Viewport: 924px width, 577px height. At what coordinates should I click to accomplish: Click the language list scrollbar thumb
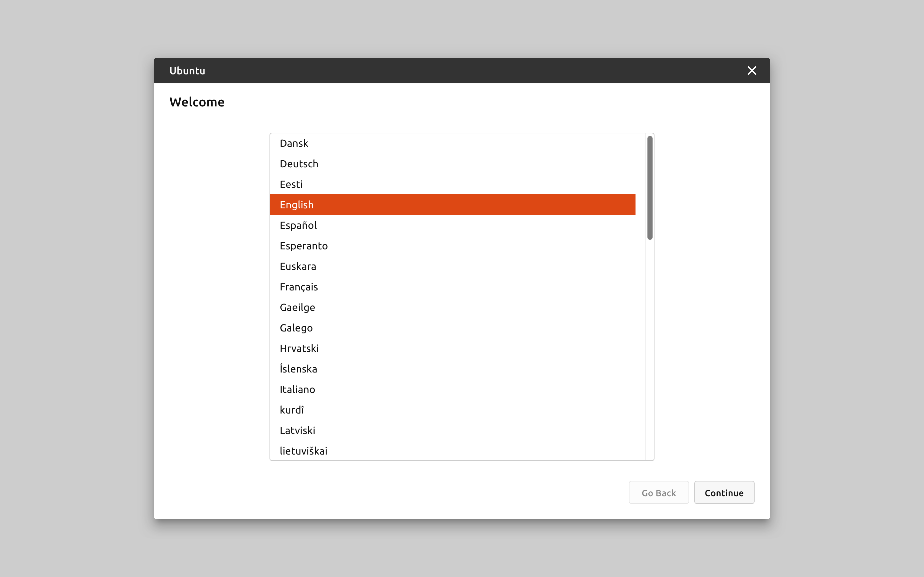pyautogui.click(x=650, y=188)
